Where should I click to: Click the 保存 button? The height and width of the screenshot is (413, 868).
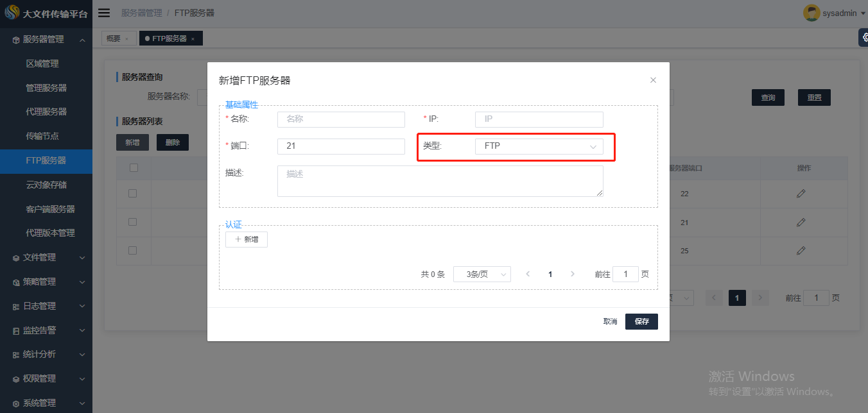coord(641,321)
